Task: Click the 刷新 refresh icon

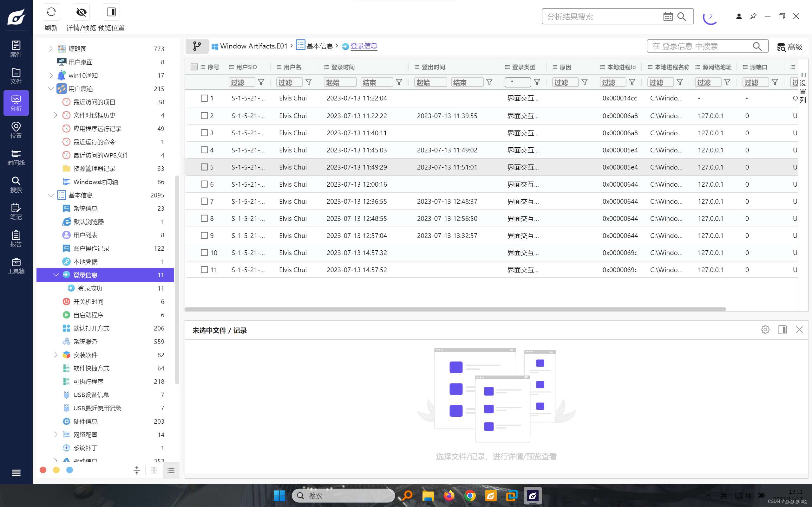Action: coord(51,12)
